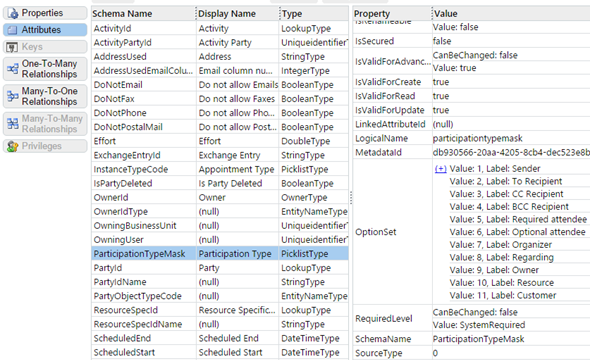Click the One-To-Many Relationships icon

pyautogui.click(x=12, y=69)
